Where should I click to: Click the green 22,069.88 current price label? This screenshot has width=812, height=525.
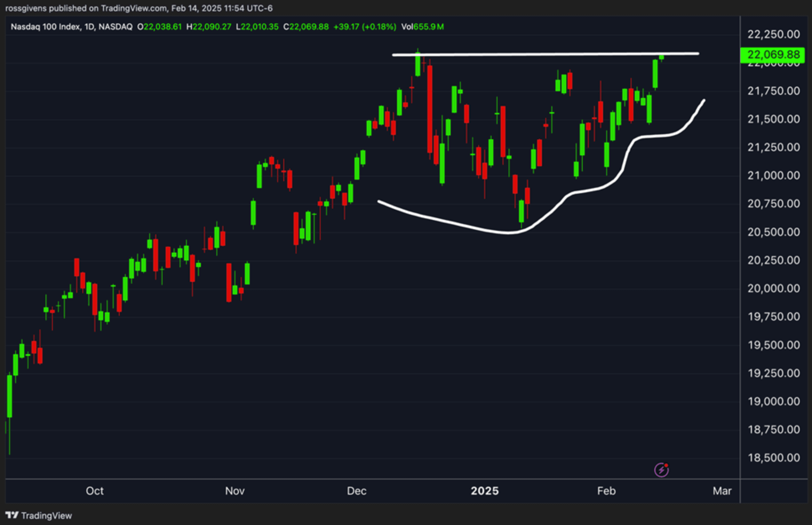point(773,55)
